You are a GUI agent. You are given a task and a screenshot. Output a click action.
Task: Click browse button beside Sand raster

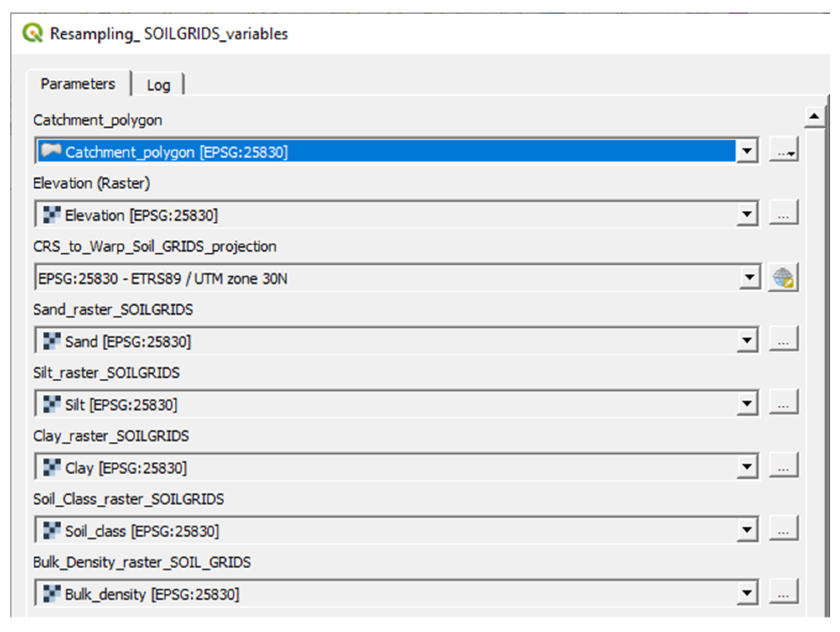click(x=783, y=340)
